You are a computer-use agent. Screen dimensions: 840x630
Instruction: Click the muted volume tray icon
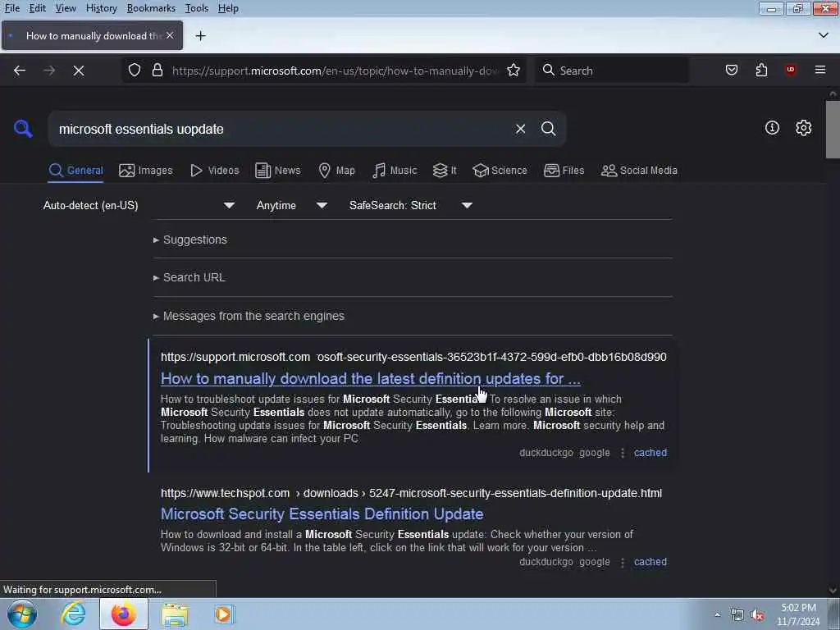pyautogui.click(x=757, y=615)
